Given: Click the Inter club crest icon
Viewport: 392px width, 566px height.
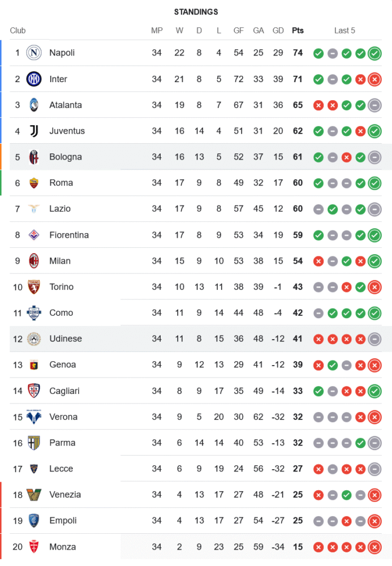Looking at the screenshot, I should 35,79.
